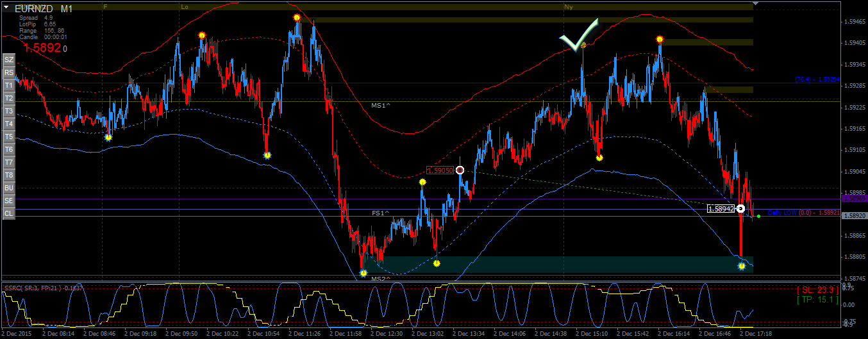Click the MS2^ level label
The height and width of the screenshot is (339, 868).
click(381, 279)
